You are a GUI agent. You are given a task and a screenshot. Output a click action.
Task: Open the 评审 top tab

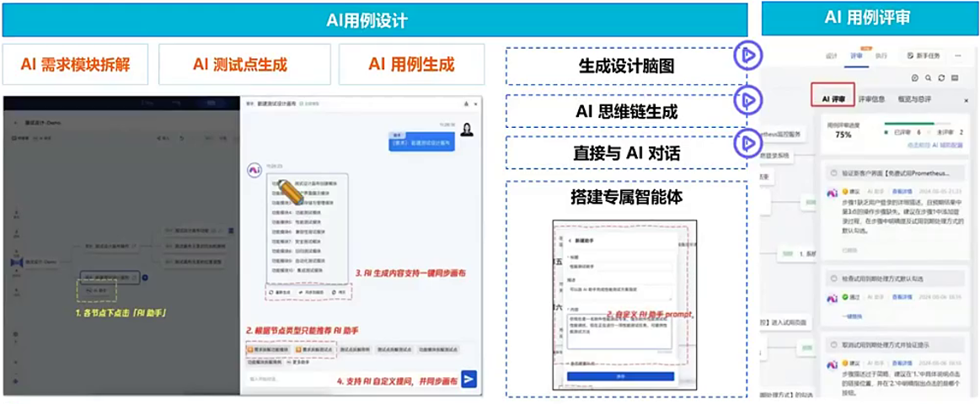point(856,56)
